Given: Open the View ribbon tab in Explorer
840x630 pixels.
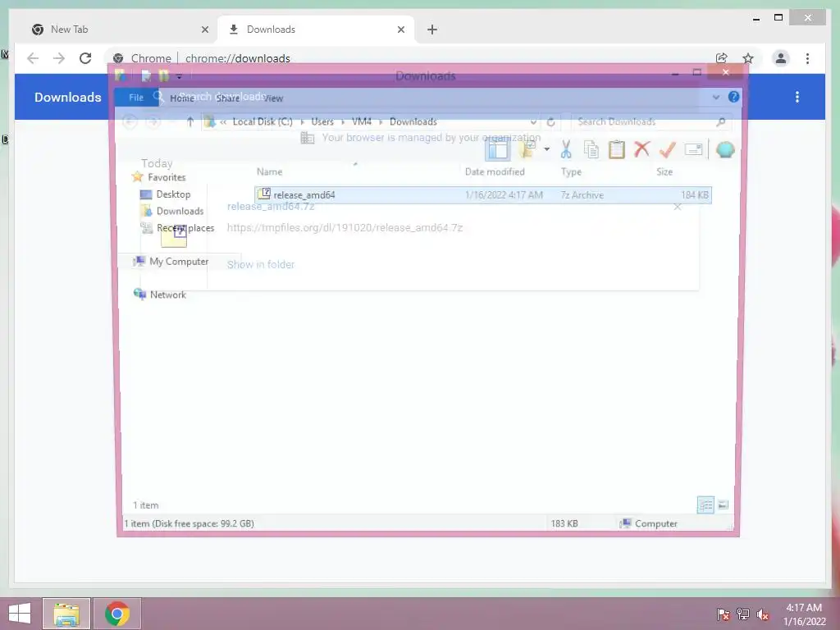Looking at the screenshot, I should (x=272, y=98).
